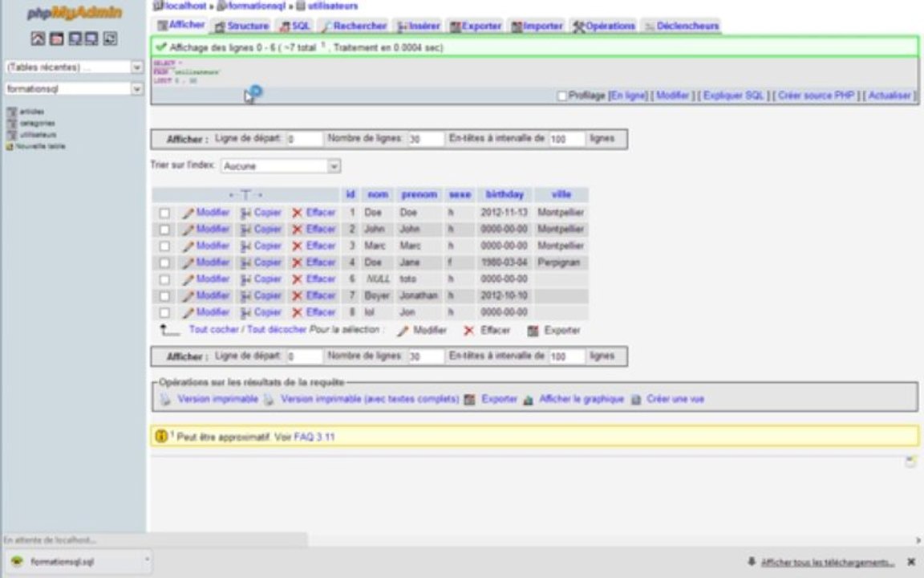
Task: Check the box for row id 3 Marc
Action: click(x=164, y=246)
